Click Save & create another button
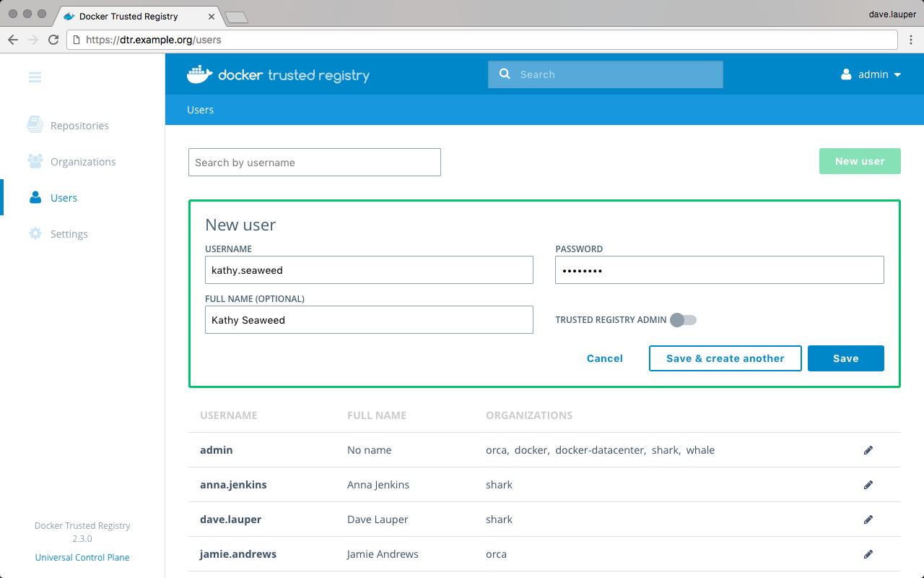This screenshot has height=578, width=924. 725,358
